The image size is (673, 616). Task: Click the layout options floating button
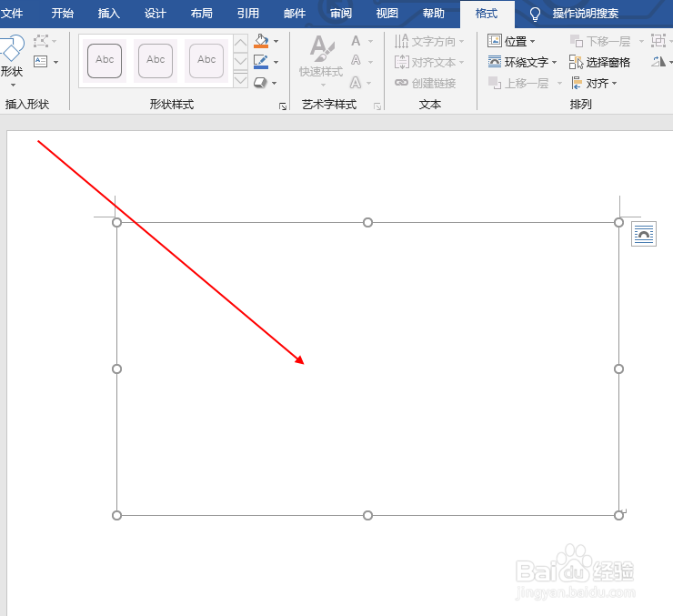tap(643, 234)
